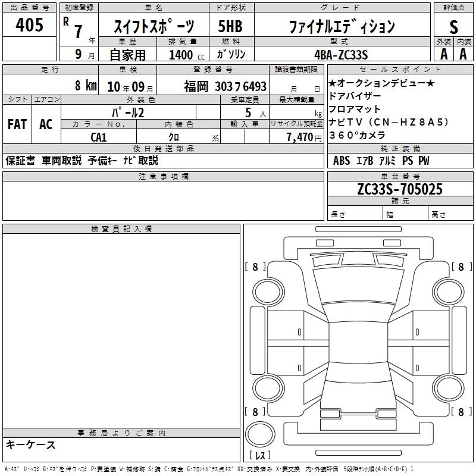Screen dimensions: 476x476
Task: Click フロアマット sales point line
Action: [355, 109]
